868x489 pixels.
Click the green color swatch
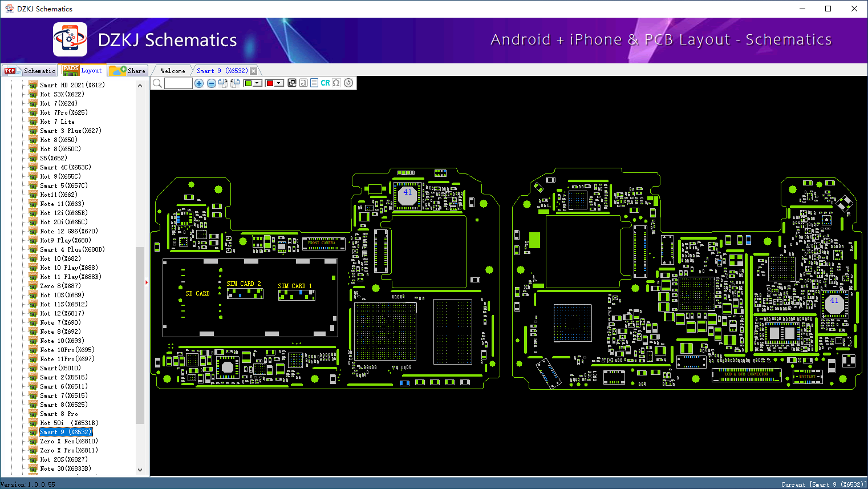click(248, 83)
